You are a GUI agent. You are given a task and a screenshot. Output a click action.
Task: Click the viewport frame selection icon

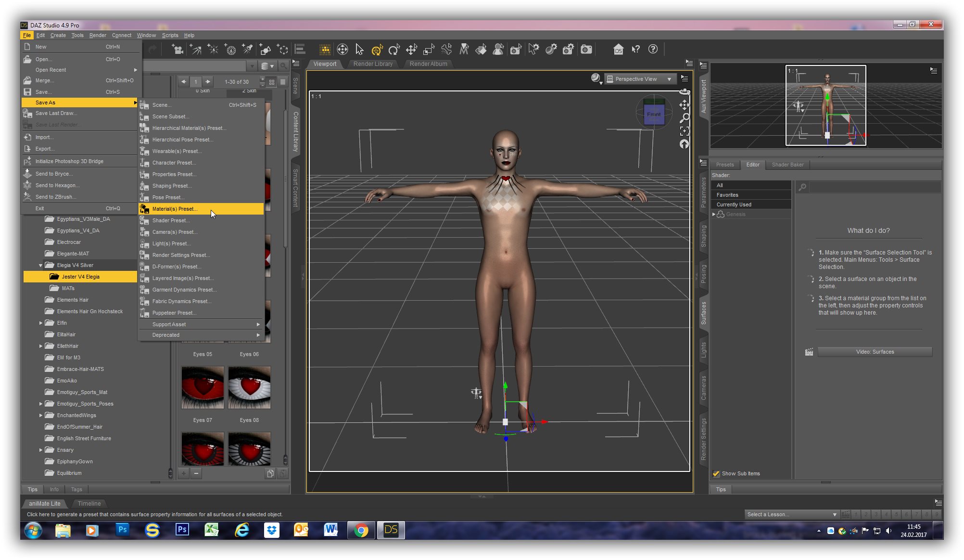click(685, 131)
